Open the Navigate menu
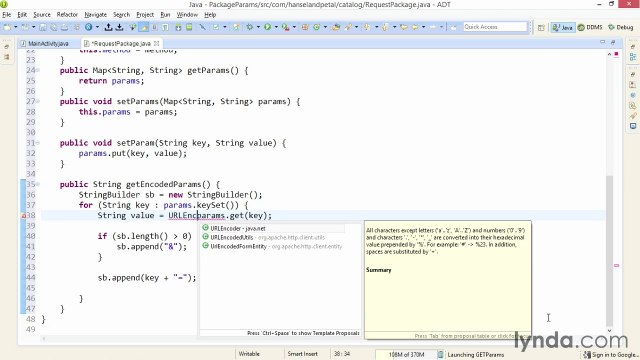Image resolution: width=640 pixels, height=360 pixels. [96, 15]
